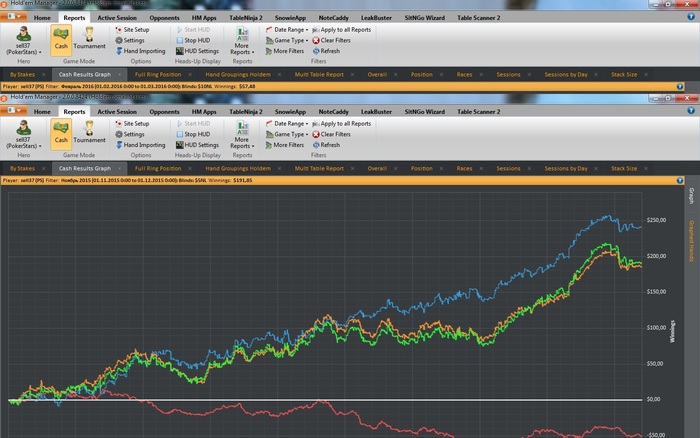Screen dimensions: 700x438
Task: Open application menu button in bottom window
Action: [x=14, y=111]
